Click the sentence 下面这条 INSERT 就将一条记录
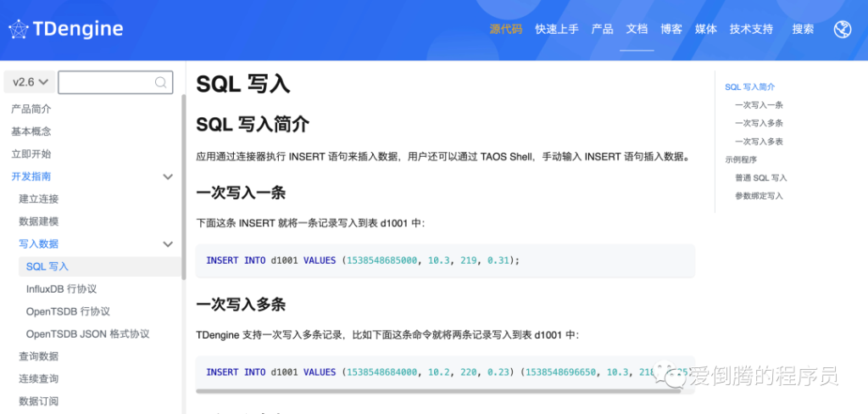Image resolution: width=868 pixels, height=414 pixels. point(310,223)
